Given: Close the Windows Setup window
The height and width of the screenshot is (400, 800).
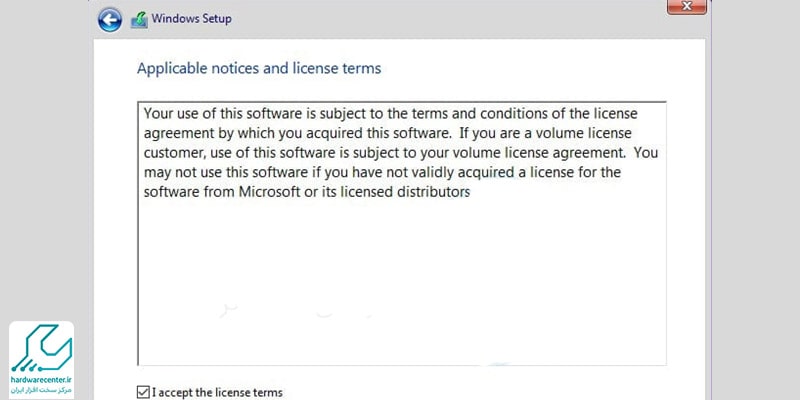Looking at the screenshot, I should point(687,7).
